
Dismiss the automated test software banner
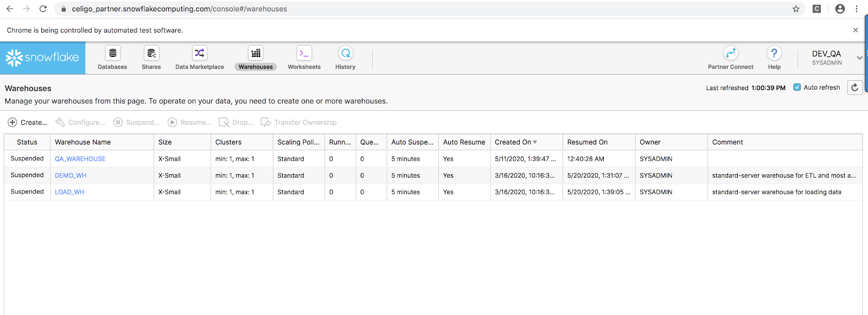(856, 30)
